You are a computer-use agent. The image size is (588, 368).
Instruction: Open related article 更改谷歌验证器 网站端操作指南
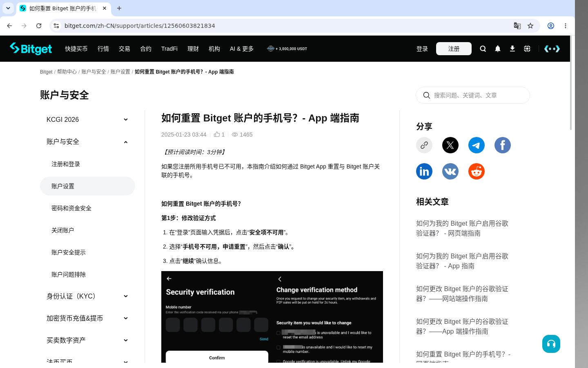point(462,294)
